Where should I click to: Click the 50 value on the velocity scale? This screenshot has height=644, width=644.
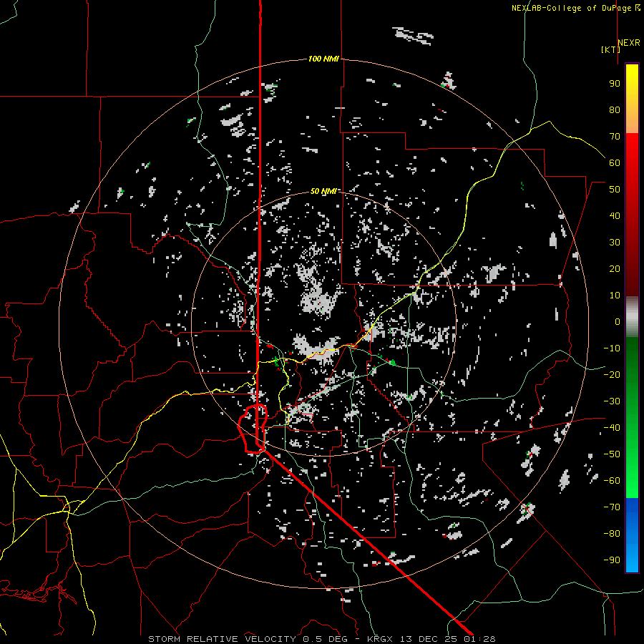(615, 190)
